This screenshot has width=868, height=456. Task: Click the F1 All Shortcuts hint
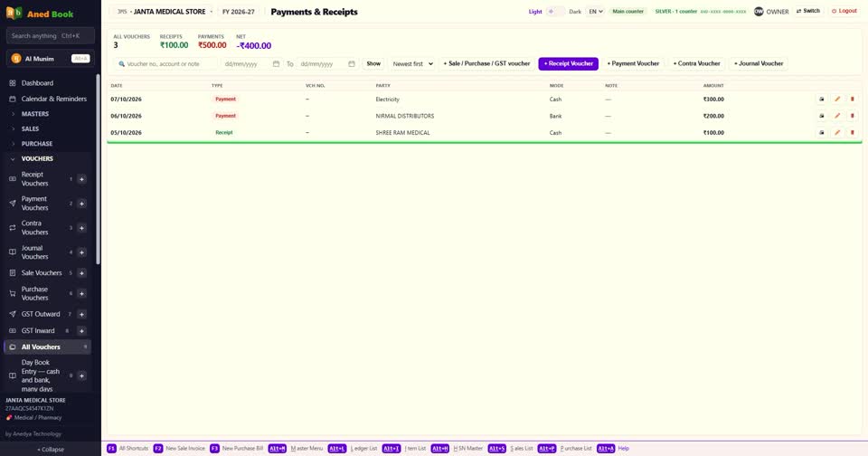(127, 448)
